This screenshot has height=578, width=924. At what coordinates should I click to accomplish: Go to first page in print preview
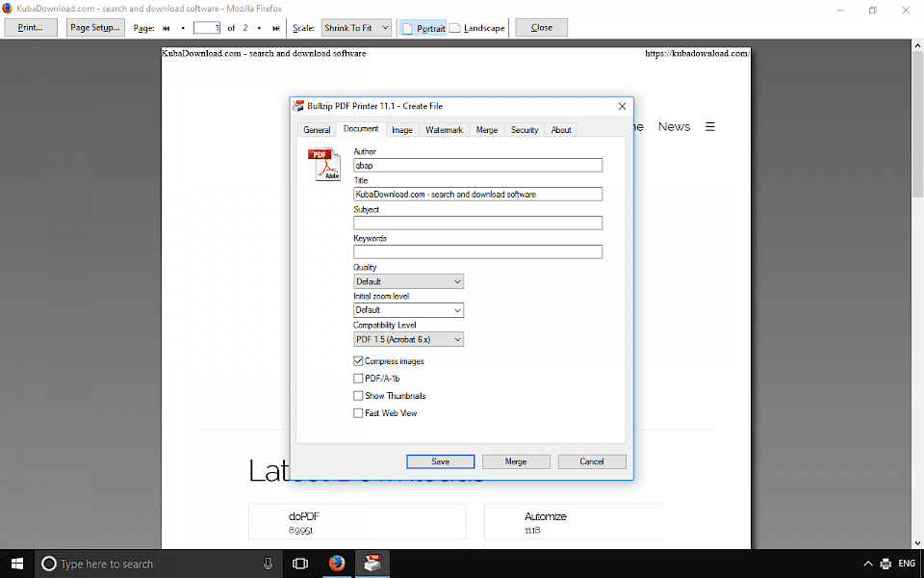[x=167, y=28]
